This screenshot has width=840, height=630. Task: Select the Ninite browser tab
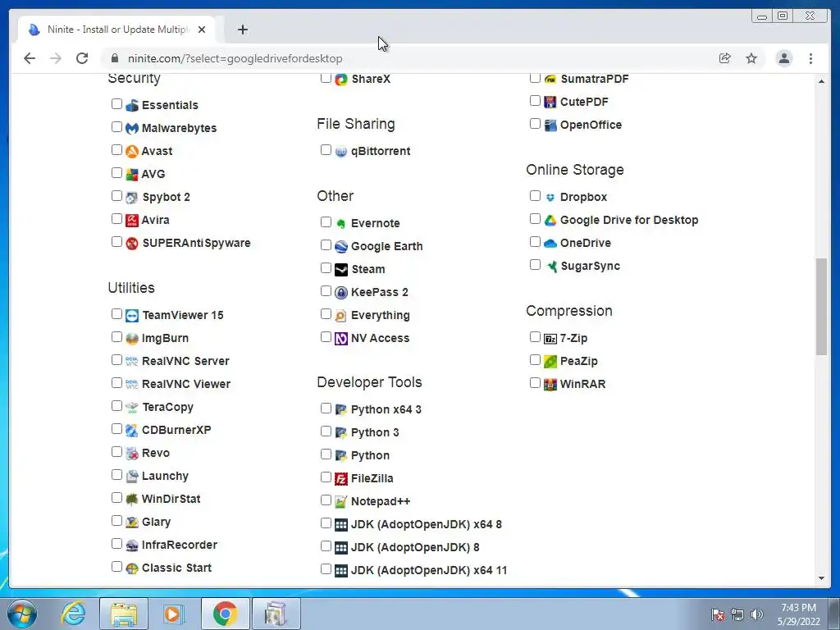116,30
